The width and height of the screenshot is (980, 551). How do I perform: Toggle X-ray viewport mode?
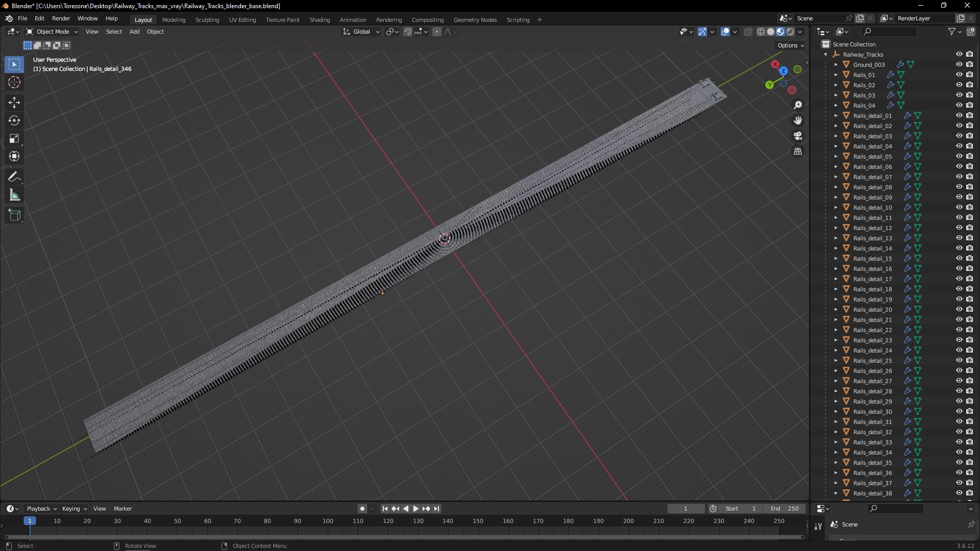[x=748, y=32]
